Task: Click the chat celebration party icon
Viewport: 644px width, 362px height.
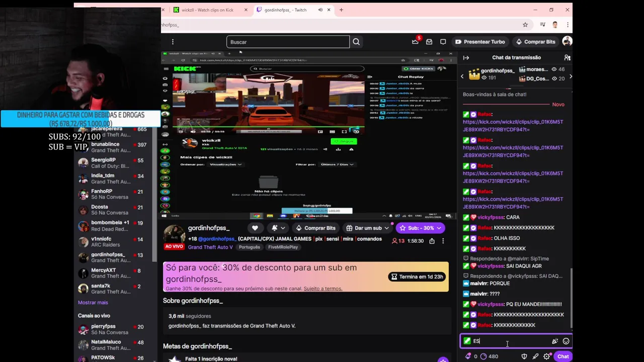Action: coord(555,341)
